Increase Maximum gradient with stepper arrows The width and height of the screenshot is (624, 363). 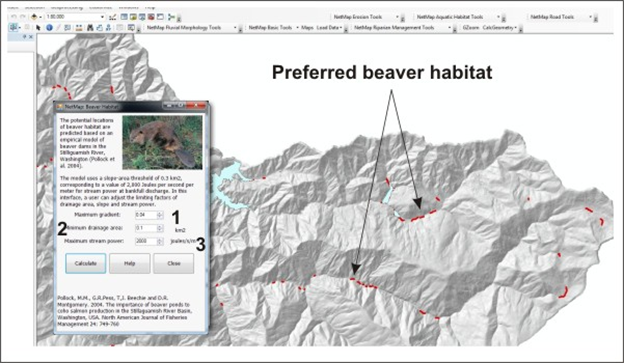[x=160, y=215]
